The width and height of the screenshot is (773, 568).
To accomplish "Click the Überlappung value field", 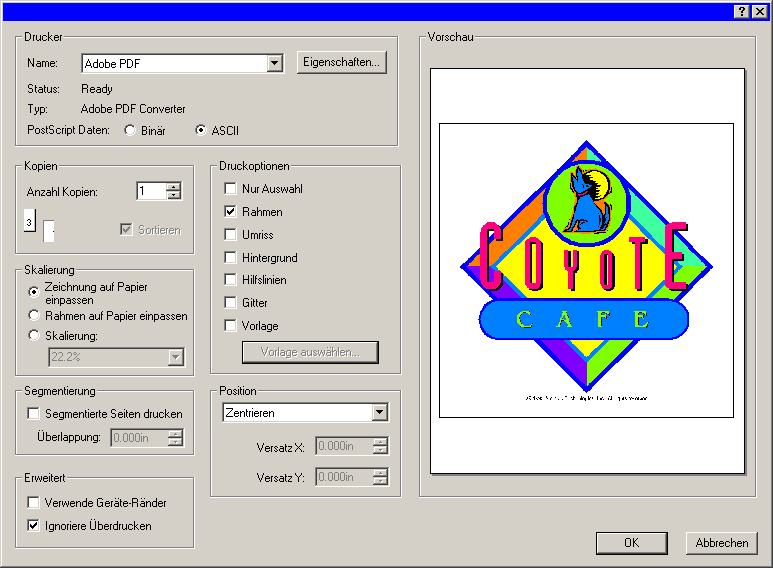I will [x=140, y=438].
